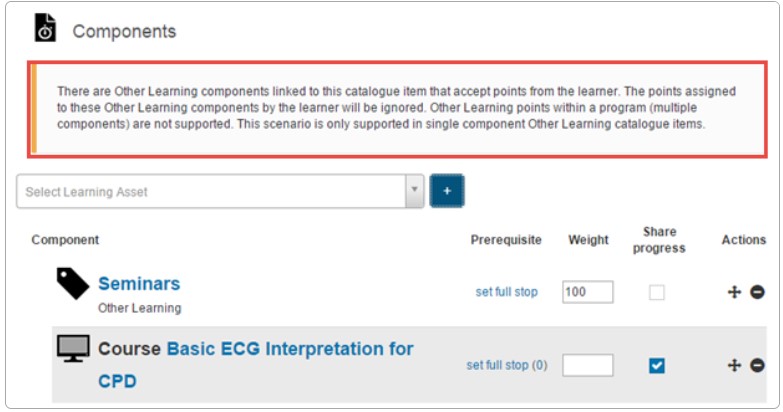The width and height of the screenshot is (783, 412).
Task: Move the Basic ECG course using arrows icon
Action: [734, 365]
